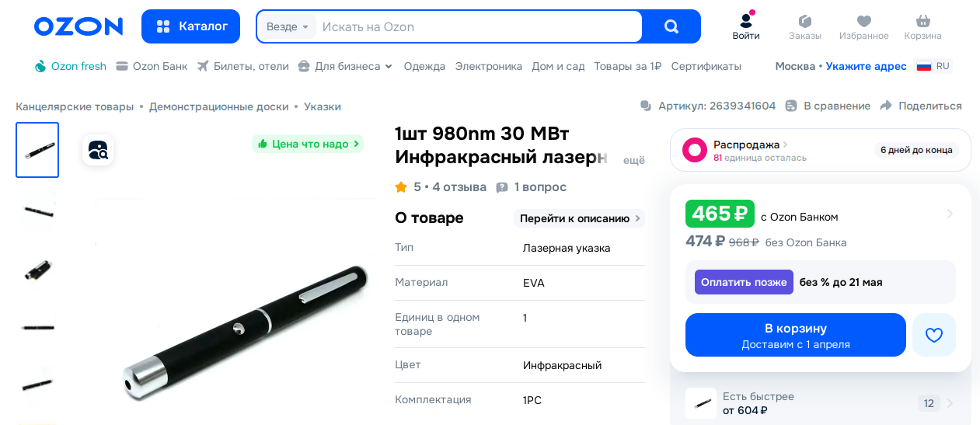This screenshot has width=980, height=425.
Task: Select the third product thumbnail
Action: (x=37, y=270)
